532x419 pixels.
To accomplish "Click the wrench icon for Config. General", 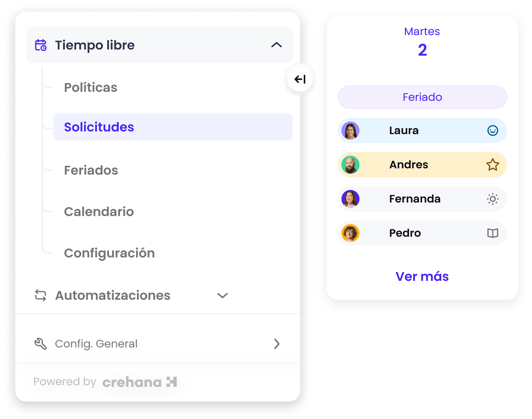I will [40, 344].
